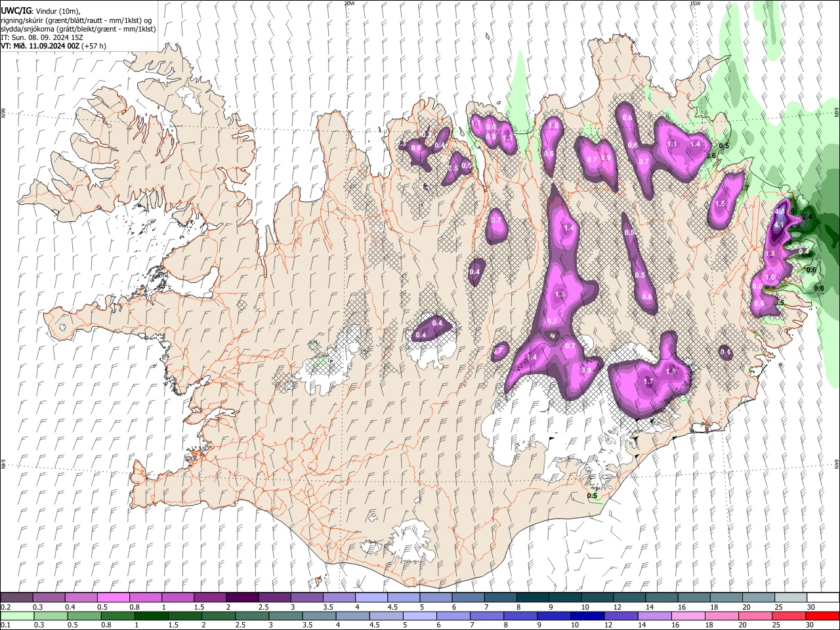Click the 'slydda/snjókoma' legend description line
Image resolution: width=840 pixels, height=630 pixels.
click(x=79, y=29)
